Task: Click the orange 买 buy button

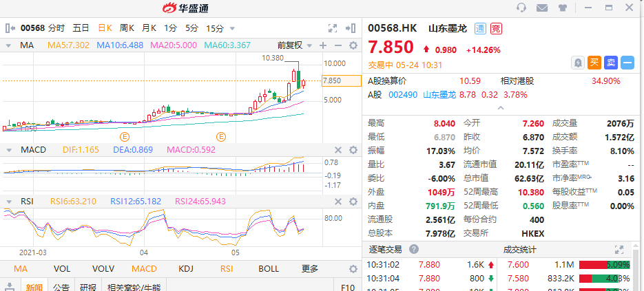Action: pyautogui.click(x=594, y=63)
